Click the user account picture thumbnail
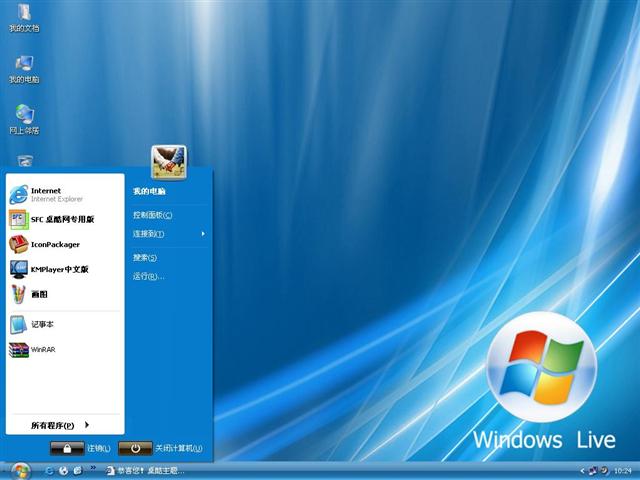Viewport: 640px width, 480px height. (x=168, y=160)
